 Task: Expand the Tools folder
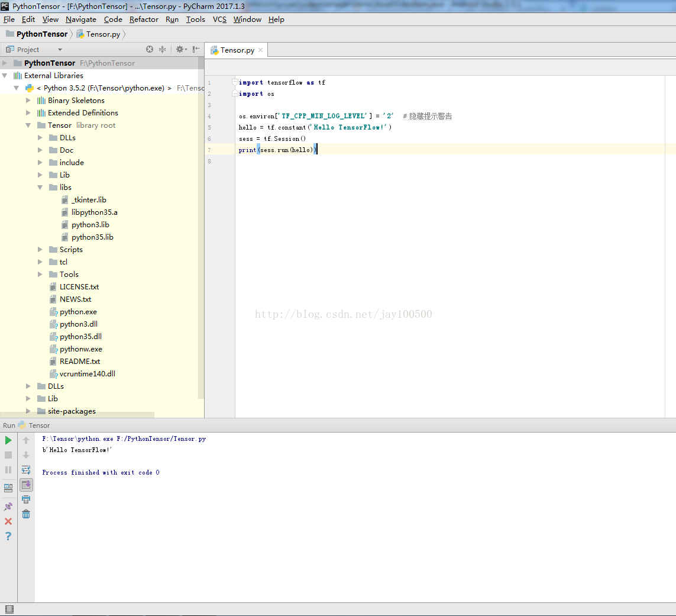(40, 275)
